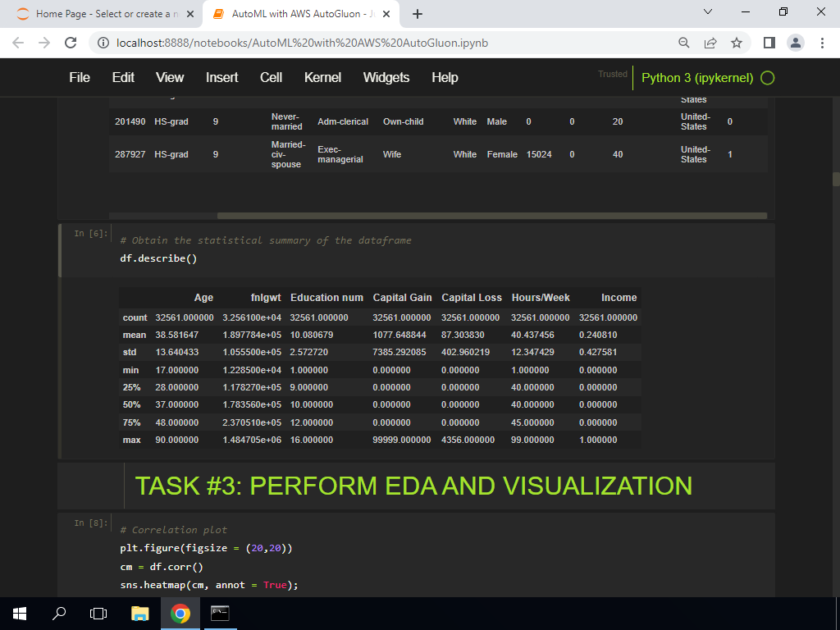840x630 pixels.
Task: Open the Kernel menu
Action: point(322,78)
